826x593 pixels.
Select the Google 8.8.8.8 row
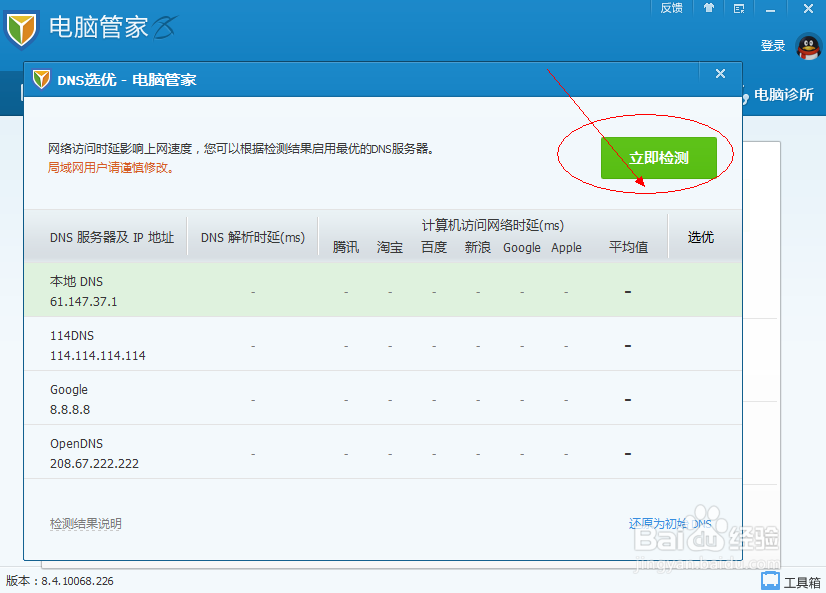(383, 399)
